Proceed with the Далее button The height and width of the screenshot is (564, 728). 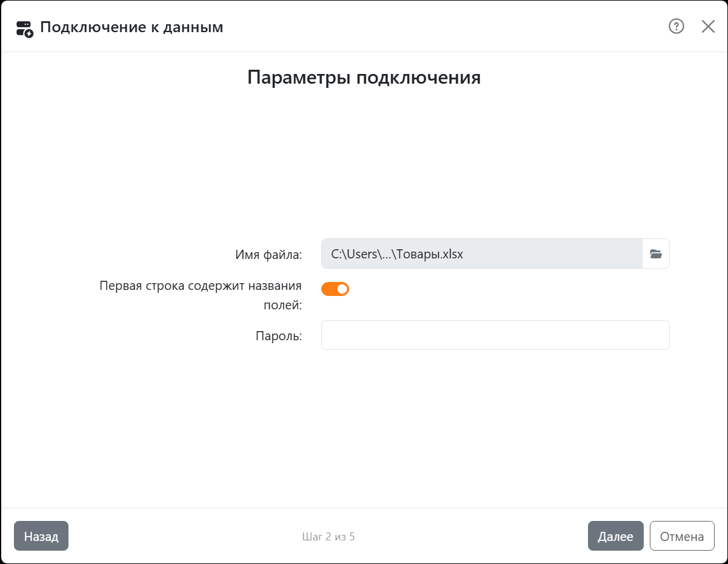[615, 536]
